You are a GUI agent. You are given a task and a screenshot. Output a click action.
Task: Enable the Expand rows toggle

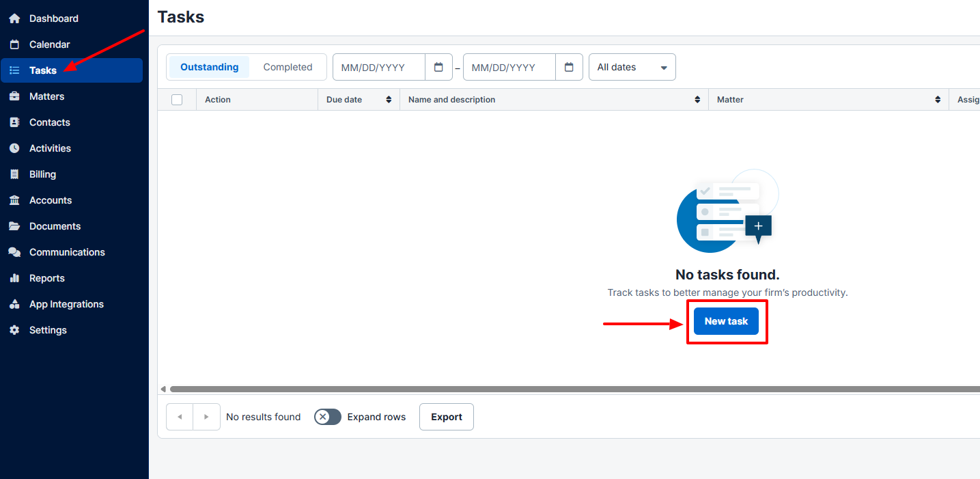click(327, 416)
